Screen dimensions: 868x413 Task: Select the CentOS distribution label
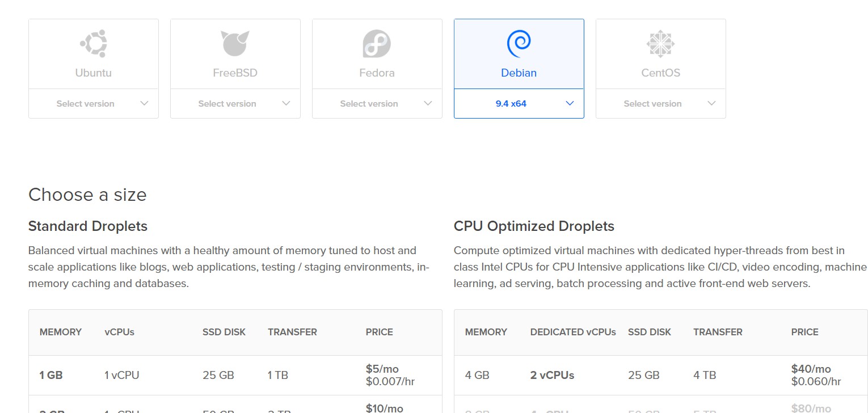tap(660, 73)
